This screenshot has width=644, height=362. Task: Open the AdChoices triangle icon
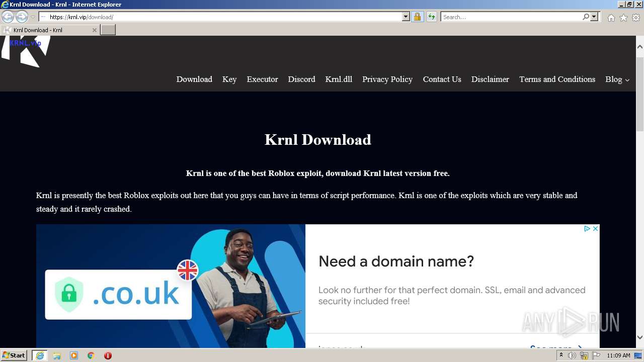tap(587, 228)
